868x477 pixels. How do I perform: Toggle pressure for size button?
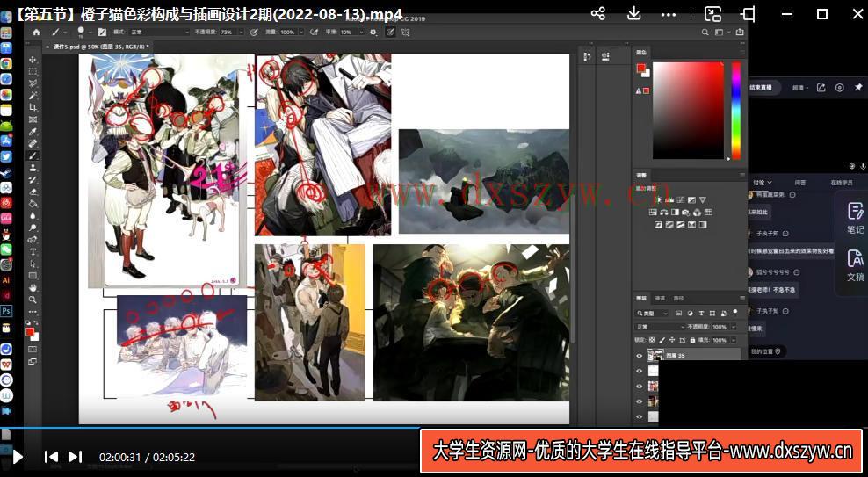point(390,33)
